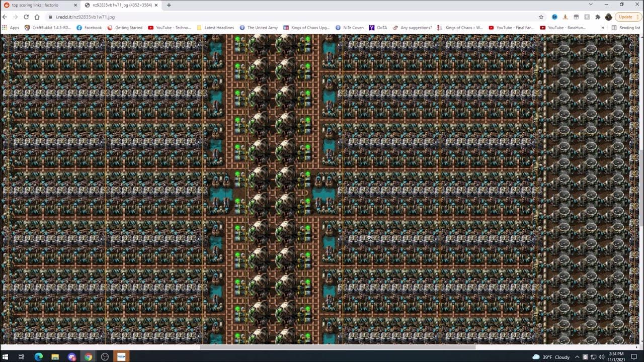
Task: Open the CraftBukkit 1.4.5 bookmark
Action: pyautogui.click(x=48, y=28)
